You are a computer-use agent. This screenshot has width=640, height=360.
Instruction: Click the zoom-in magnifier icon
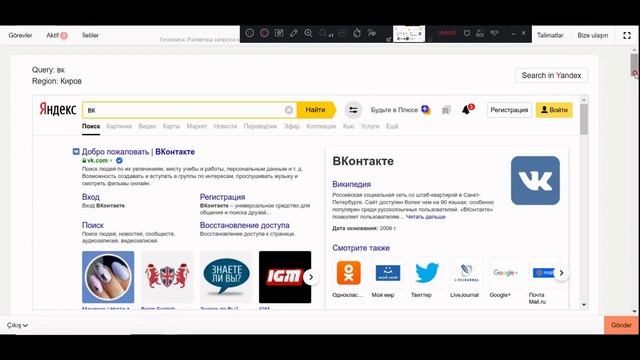pos(308,33)
